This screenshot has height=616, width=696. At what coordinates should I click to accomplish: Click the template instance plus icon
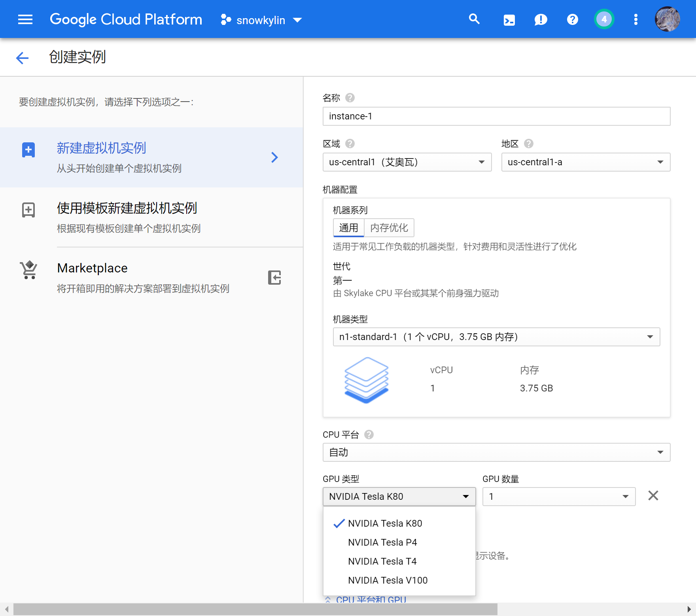28,210
